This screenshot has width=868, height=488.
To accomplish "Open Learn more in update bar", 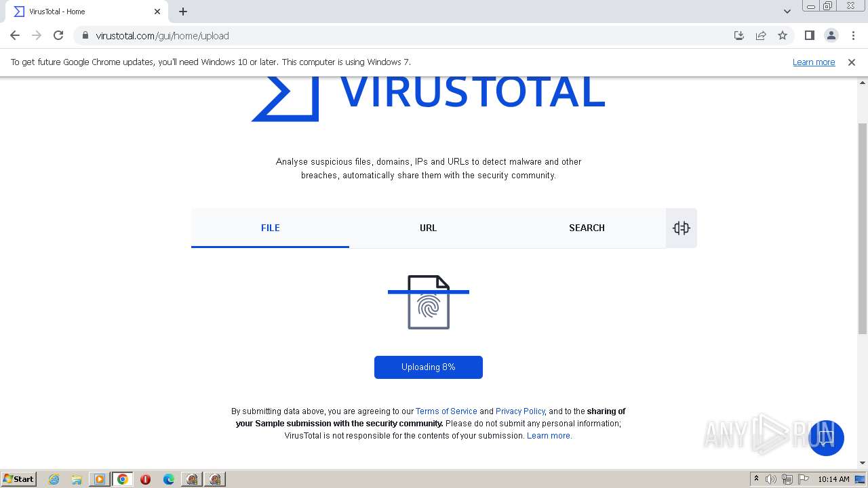I will (814, 62).
